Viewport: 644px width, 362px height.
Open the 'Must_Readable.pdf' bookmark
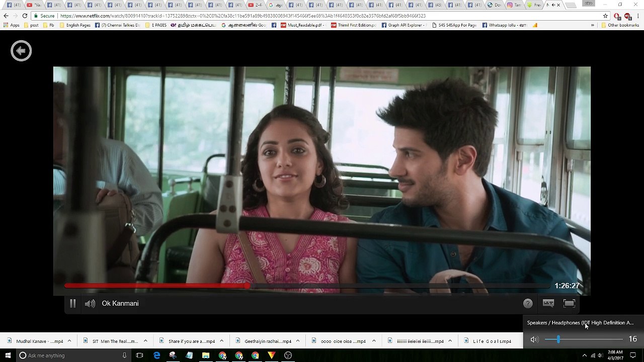[302, 25]
